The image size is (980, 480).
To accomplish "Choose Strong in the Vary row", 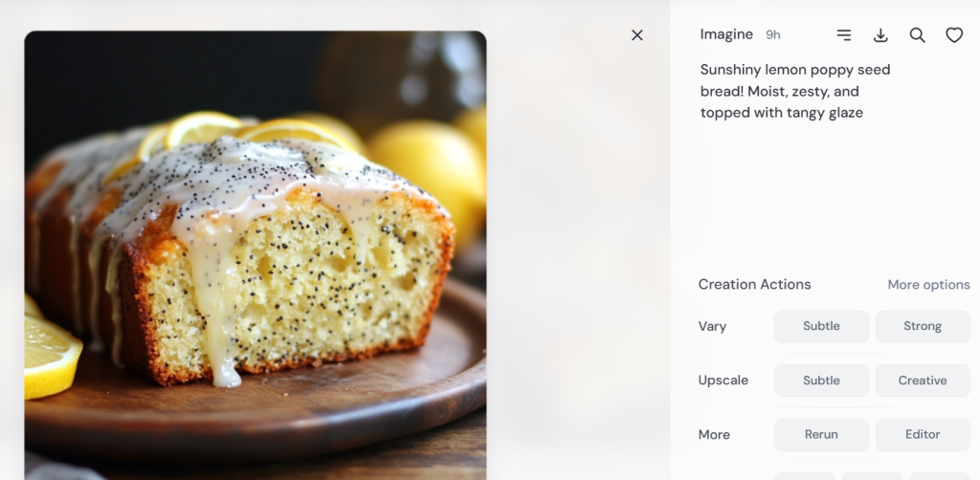I will click(923, 326).
